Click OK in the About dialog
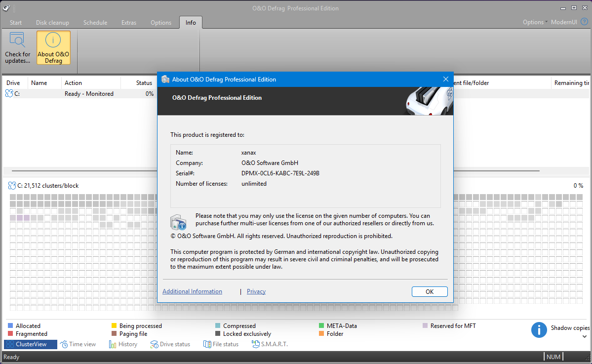Image resolution: width=592 pixels, height=364 pixels. pyautogui.click(x=430, y=291)
